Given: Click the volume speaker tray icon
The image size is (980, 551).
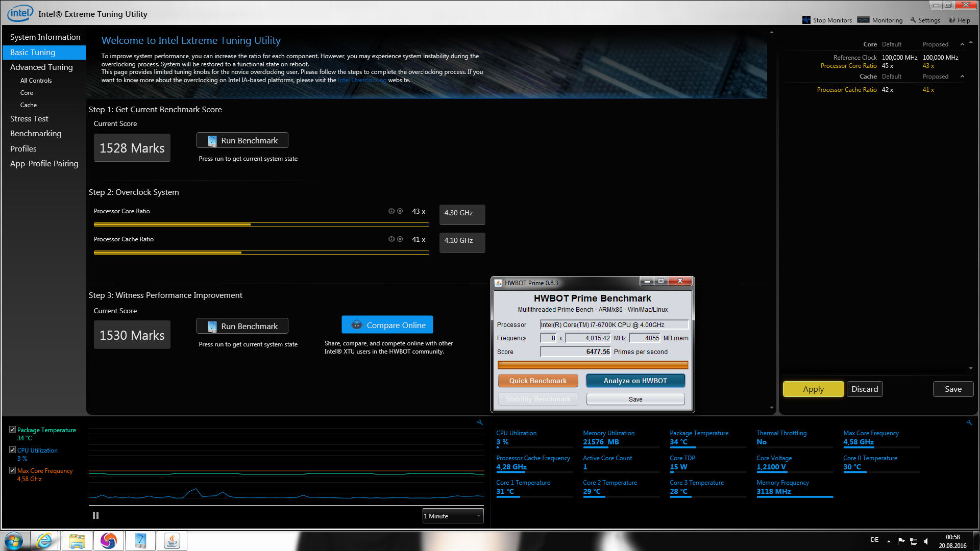Looking at the screenshot, I should tap(926, 541).
